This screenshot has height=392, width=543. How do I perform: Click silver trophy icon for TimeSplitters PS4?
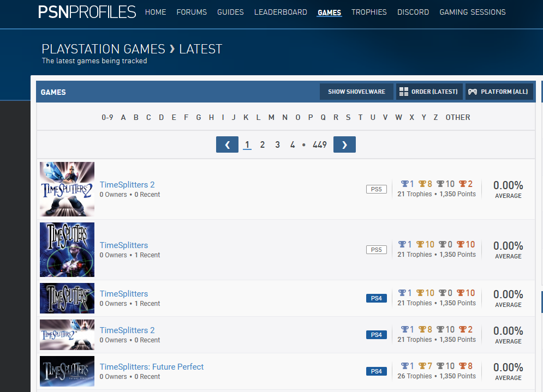click(443, 293)
